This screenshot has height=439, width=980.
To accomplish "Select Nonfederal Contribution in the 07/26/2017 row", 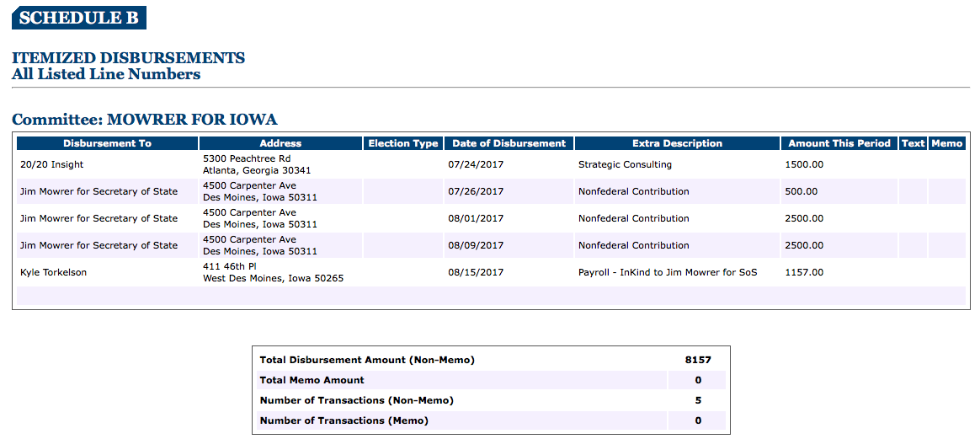I will tap(634, 191).
